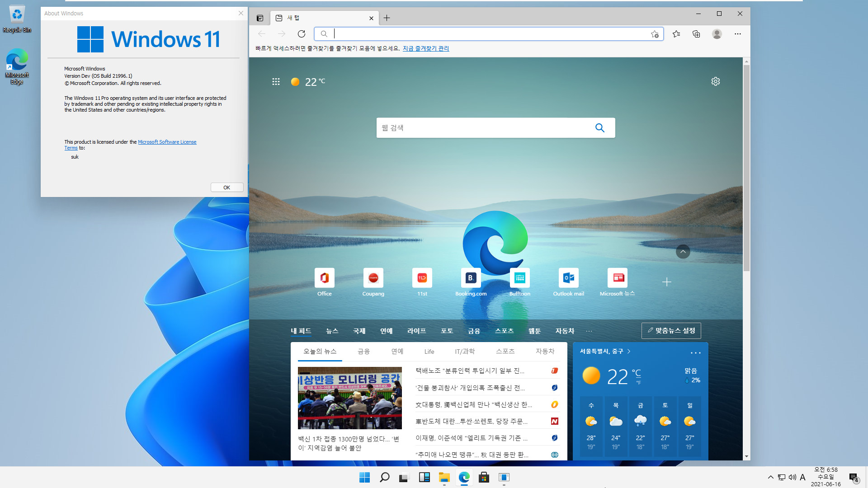Open Task View from taskbar
This screenshot has height=488, width=868.
(404, 477)
